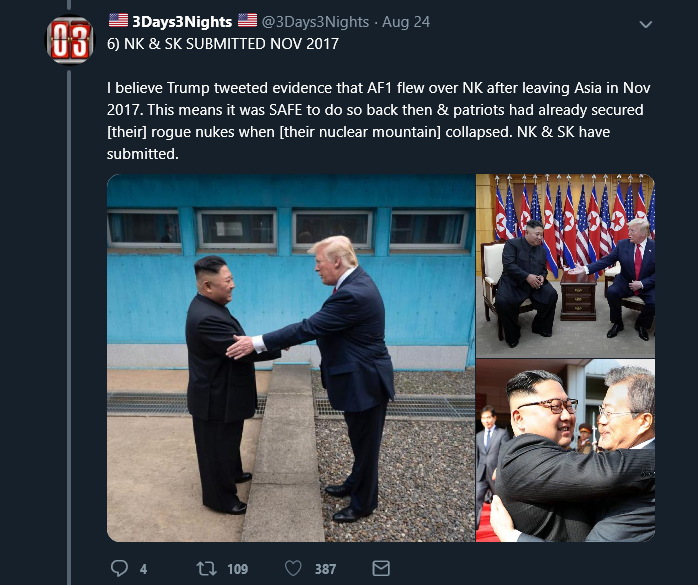
Task: Click the reply speech bubble icon
Action: [x=119, y=569]
